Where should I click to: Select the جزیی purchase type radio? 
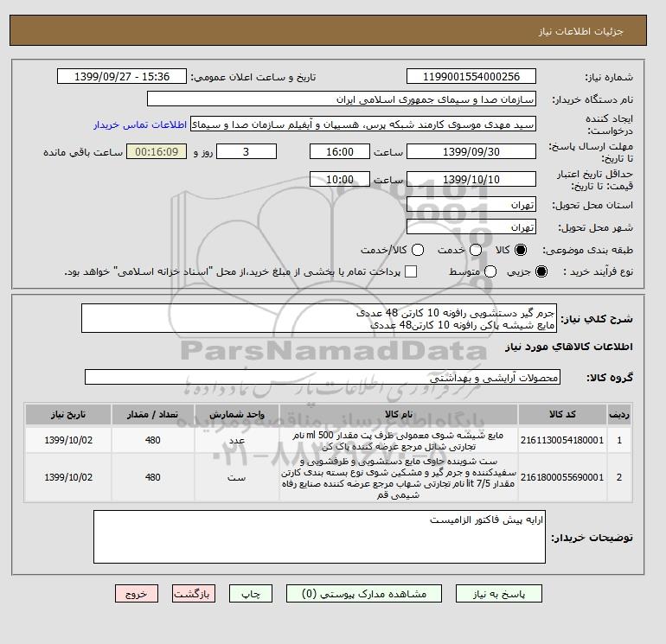pyautogui.click(x=541, y=271)
